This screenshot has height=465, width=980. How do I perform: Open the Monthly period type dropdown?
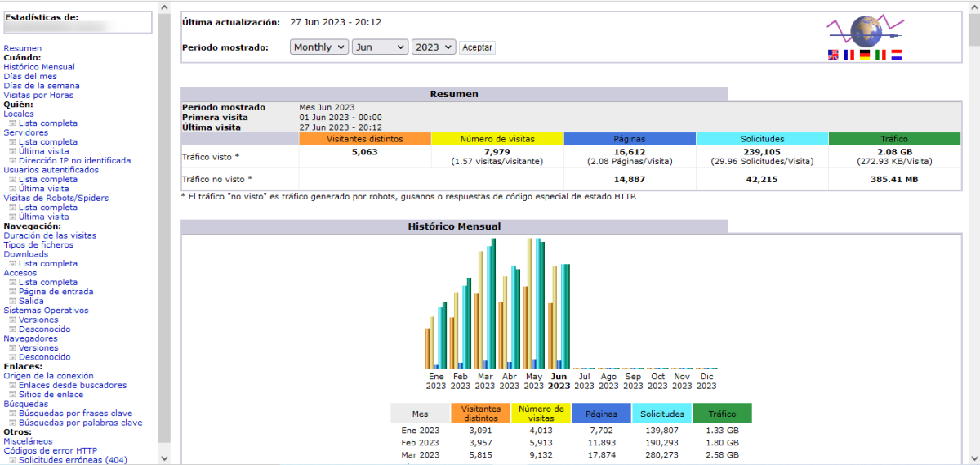(318, 47)
